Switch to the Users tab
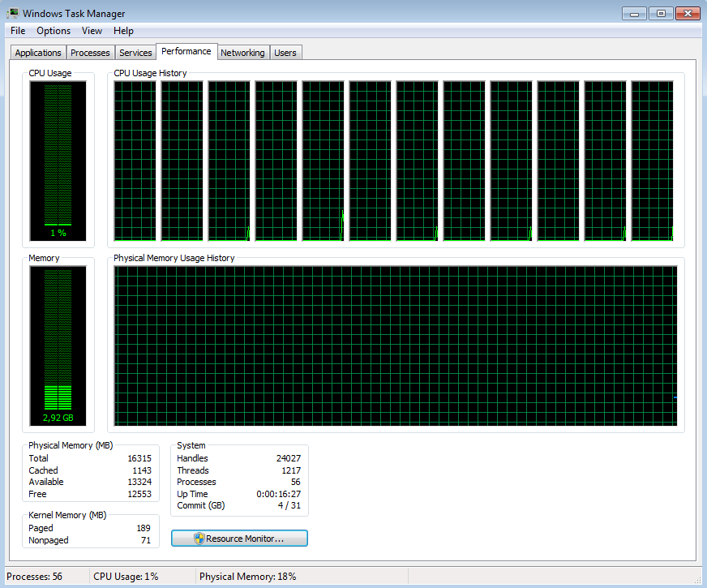Screen dimensions: 707x588 285,53
